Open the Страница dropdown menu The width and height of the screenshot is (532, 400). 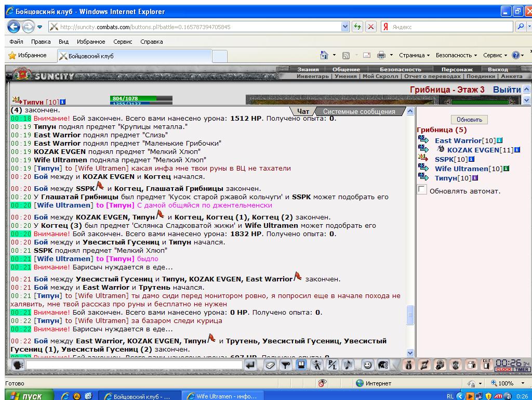click(414, 55)
